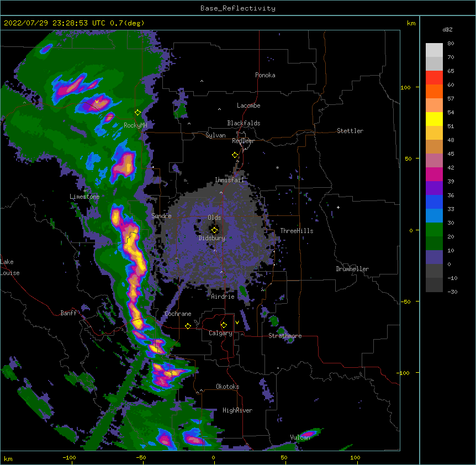
Task: Click the yellow diamond marker below Cochrane label
Action: 188,326
